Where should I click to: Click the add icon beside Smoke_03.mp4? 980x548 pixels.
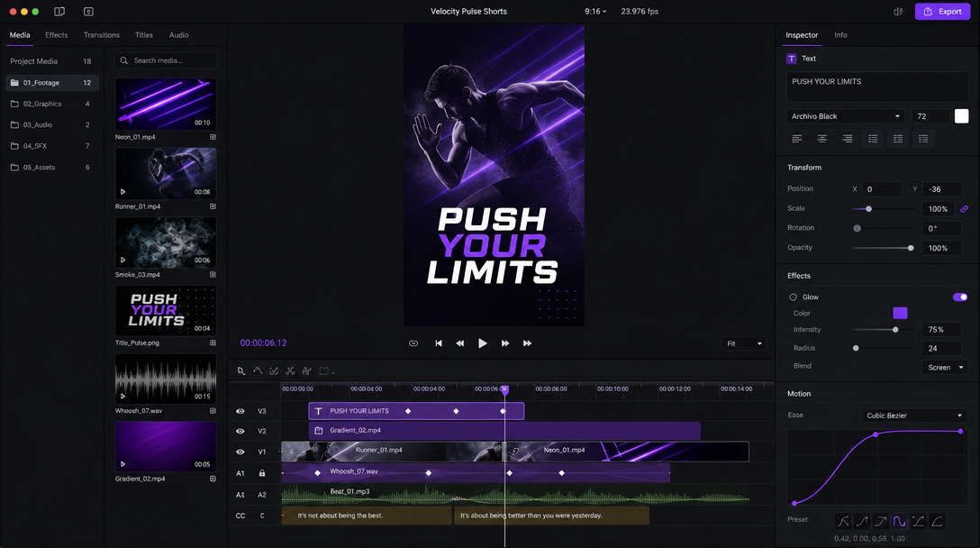click(213, 275)
